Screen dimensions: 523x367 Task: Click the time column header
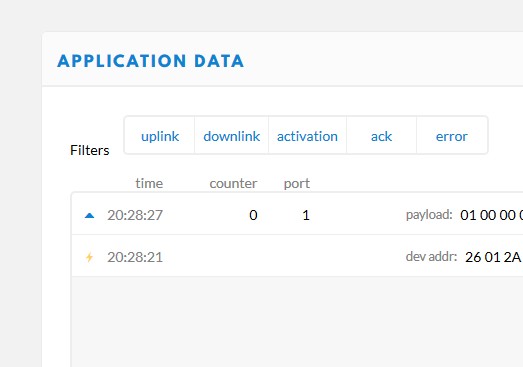tap(149, 183)
